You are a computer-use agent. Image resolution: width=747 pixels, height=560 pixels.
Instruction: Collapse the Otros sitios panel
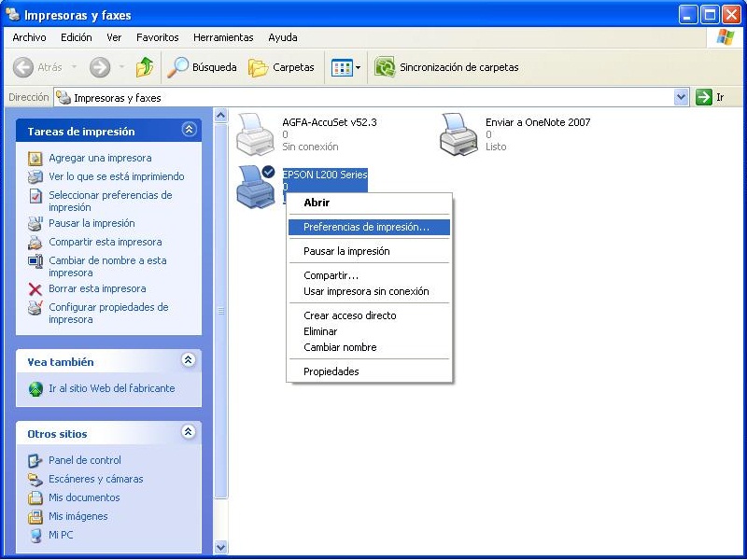189,432
